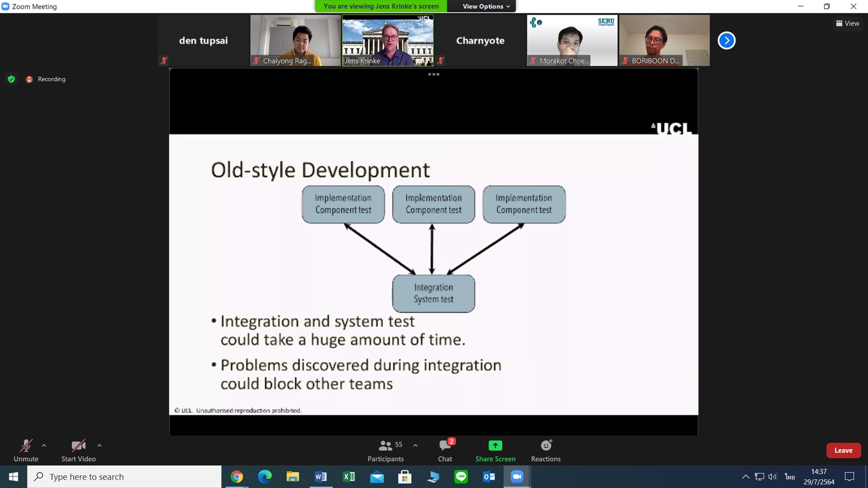
Task: Open Microsoft Word from taskbar
Action: 321,477
